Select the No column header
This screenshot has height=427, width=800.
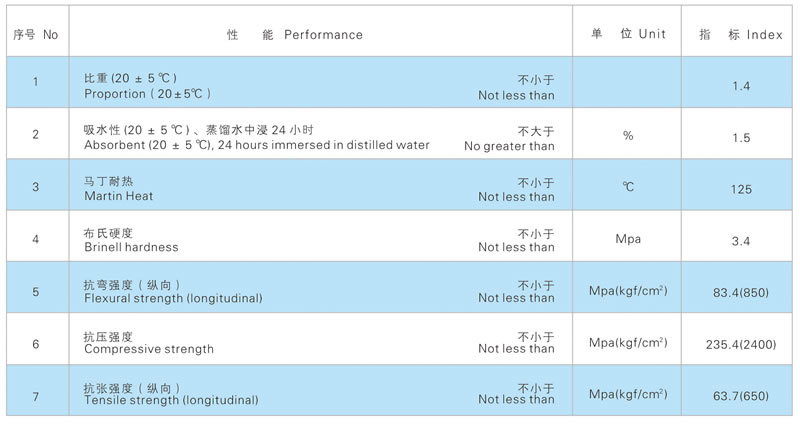click(x=36, y=35)
